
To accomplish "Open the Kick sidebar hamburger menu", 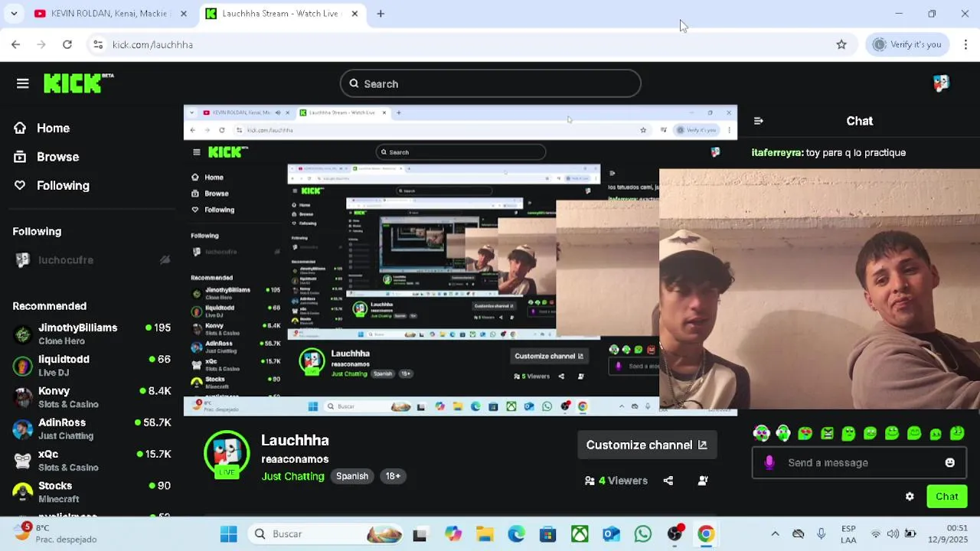I will click(22, 83).
